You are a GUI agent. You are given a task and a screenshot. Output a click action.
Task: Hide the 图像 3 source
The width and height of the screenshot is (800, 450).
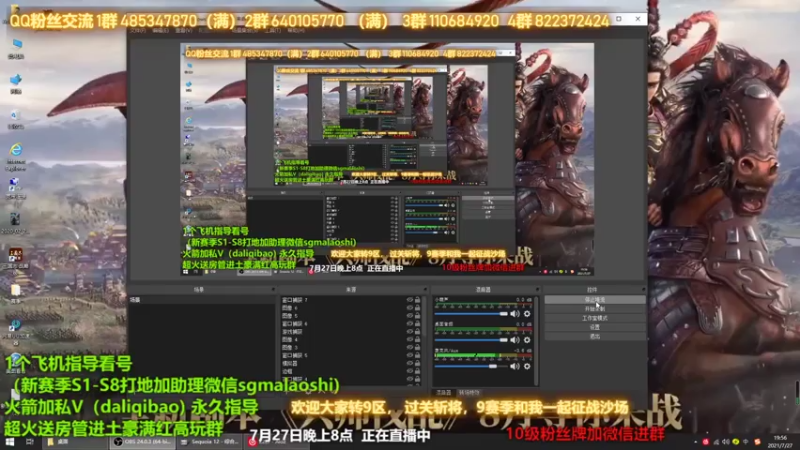[410, 347]
